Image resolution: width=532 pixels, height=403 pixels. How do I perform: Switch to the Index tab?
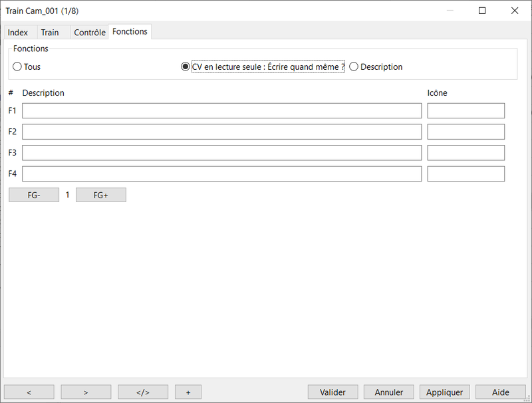pos(18,33)
